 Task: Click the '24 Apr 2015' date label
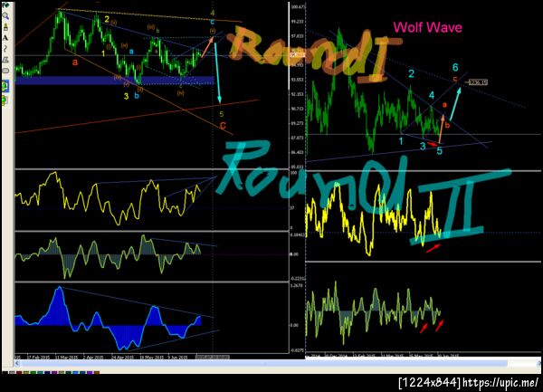click(122, 357)
